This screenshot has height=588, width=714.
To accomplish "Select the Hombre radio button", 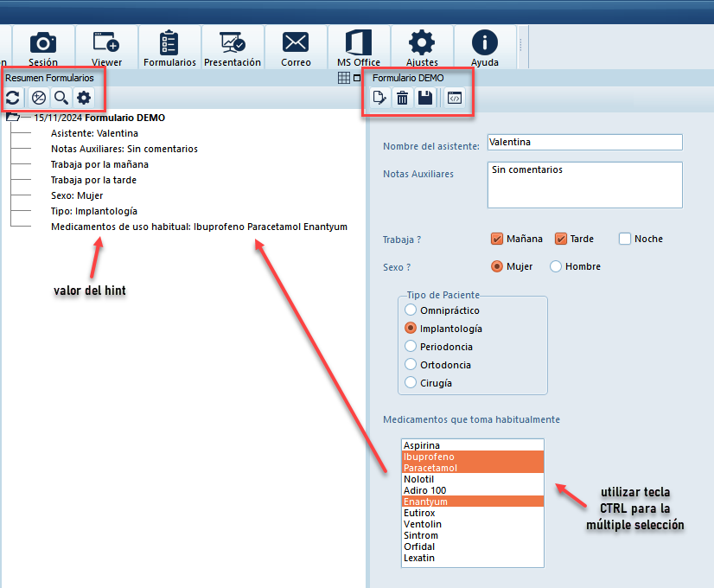I will coord(556,266).
